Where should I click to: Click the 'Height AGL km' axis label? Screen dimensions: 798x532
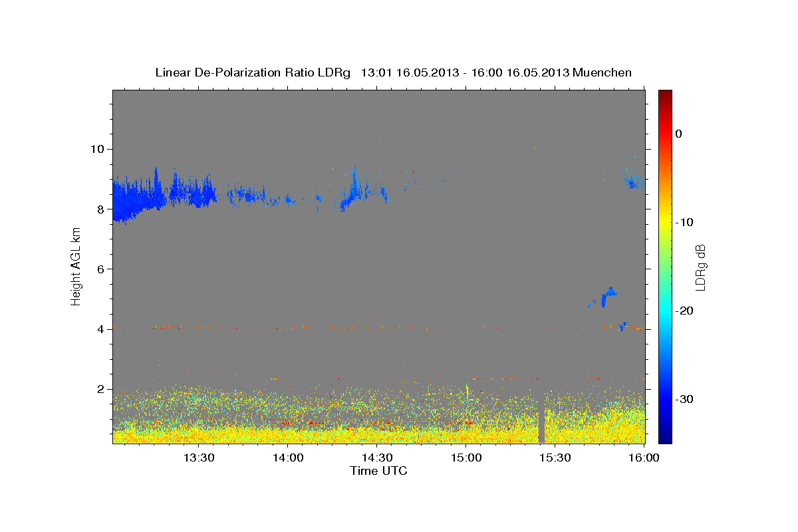[76, 266]
